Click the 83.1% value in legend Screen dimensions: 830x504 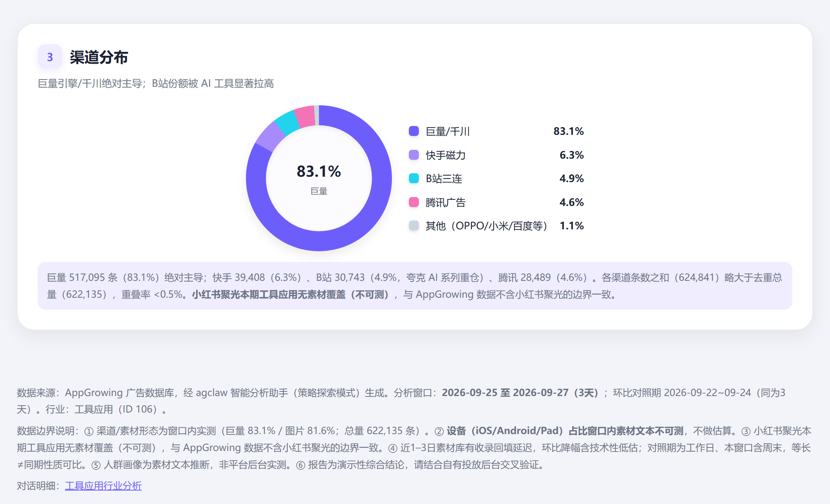click(568, 131)
